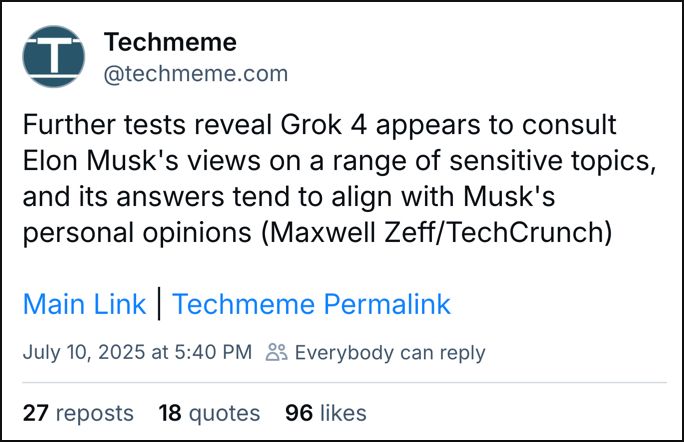
Task: View the 27 reposts list
Action: click(x=77, y=412)
